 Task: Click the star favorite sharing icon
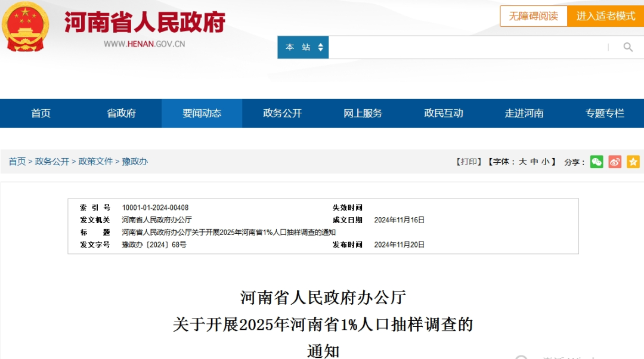click(x=633, y=161)
